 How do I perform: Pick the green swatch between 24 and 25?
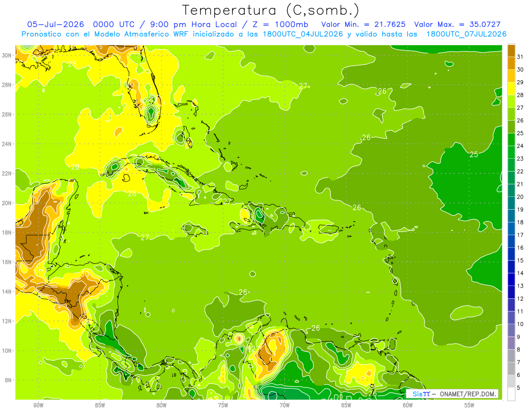click(511, 139)
